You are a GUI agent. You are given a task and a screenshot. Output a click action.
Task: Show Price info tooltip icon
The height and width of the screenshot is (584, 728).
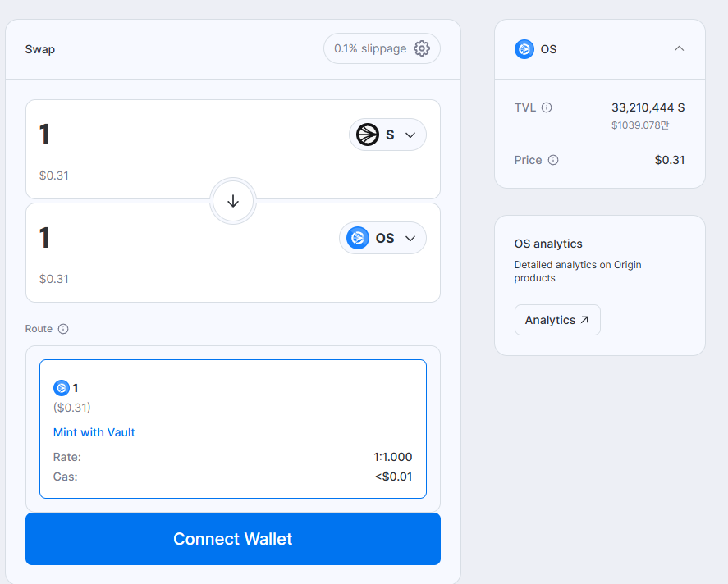click(x=553, y=160)
